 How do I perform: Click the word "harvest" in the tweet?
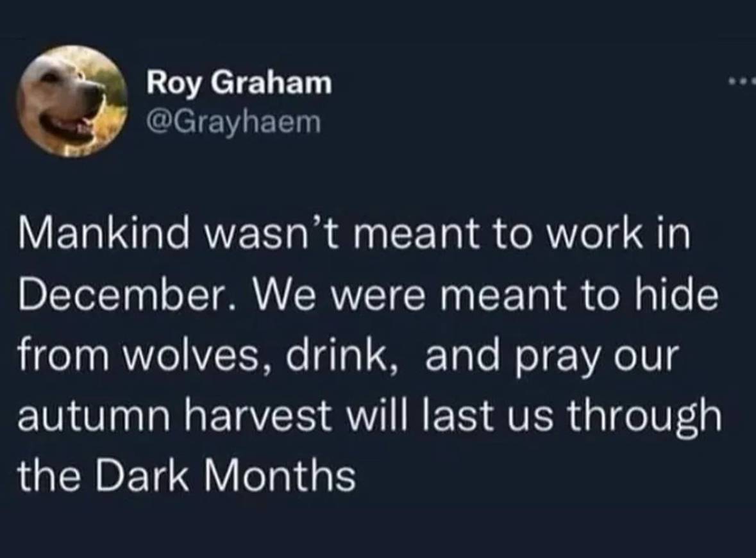point(260,415)
